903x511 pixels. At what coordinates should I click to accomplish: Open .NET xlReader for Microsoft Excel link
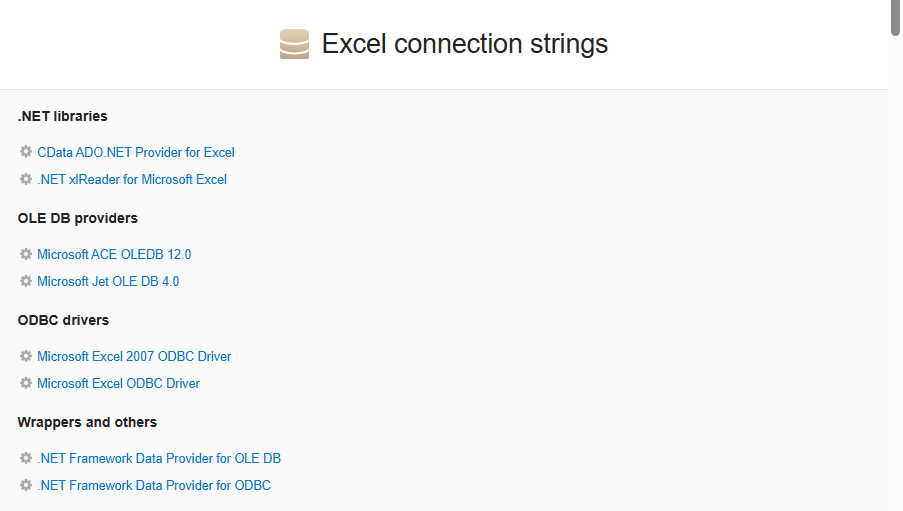pos(132,179)
